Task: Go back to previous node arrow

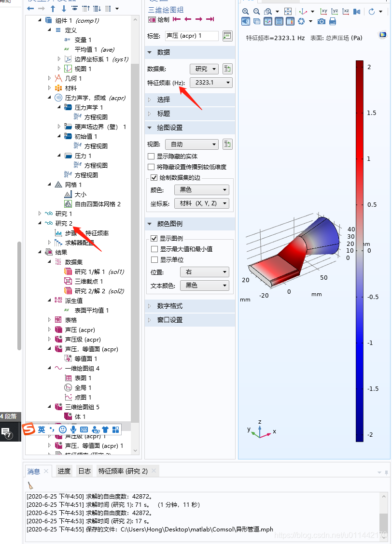Action: pyautogui.click(x=30, y=8)
